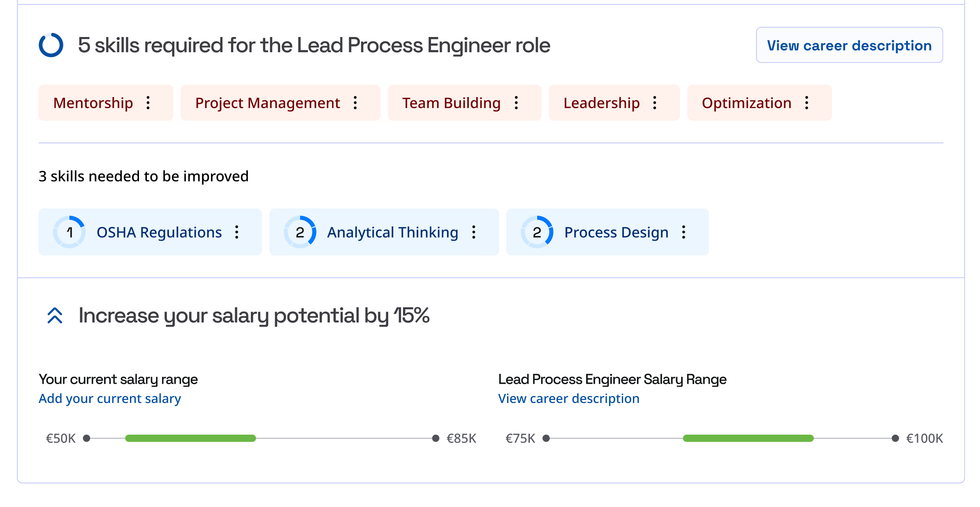Click the €85K endpoint of current salary range
980x507 pixels.
tap(436, 438)
